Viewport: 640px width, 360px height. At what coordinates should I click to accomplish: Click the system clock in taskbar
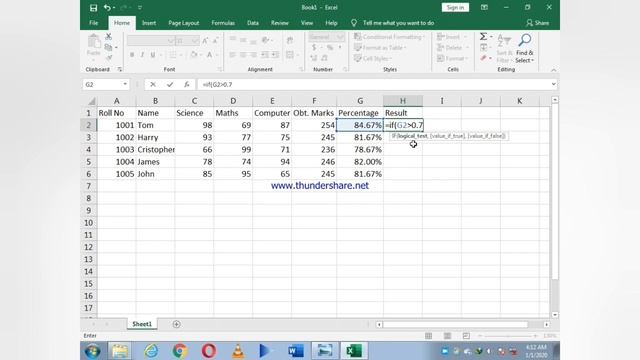536,351
